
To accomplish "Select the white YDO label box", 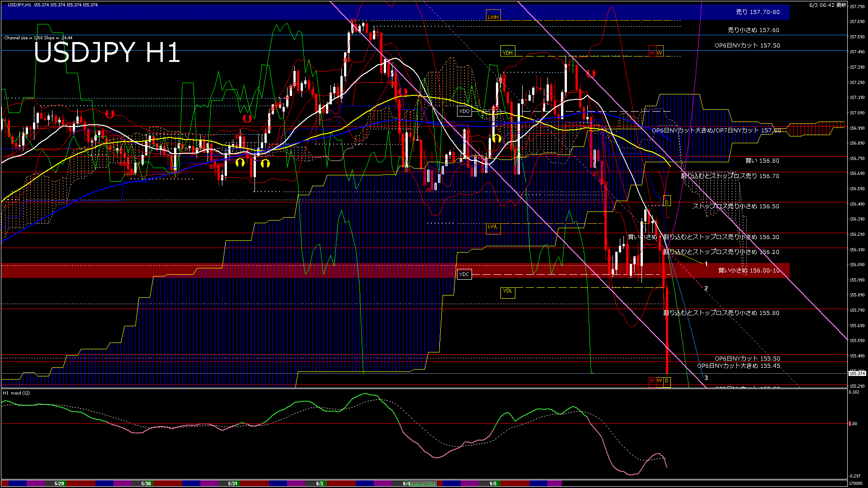I will point(464,111).
